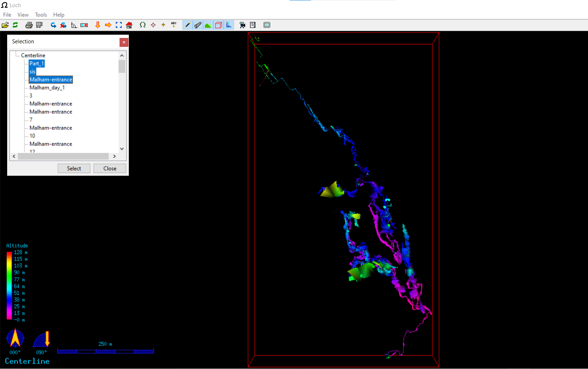The image size is (588, 369).
Task: Toggle stereo view with the 3D glasses
Action: coord(84,25)
